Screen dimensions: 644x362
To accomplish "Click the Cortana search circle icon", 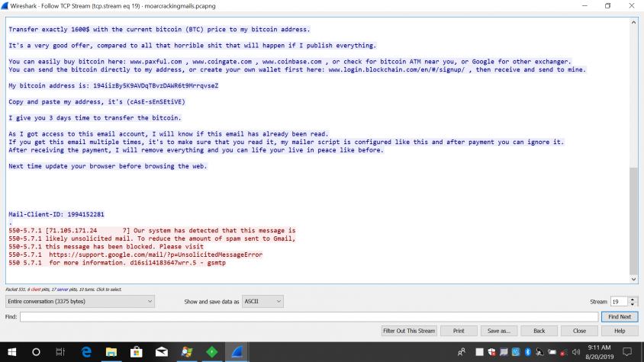I will [x=36, y=351].
